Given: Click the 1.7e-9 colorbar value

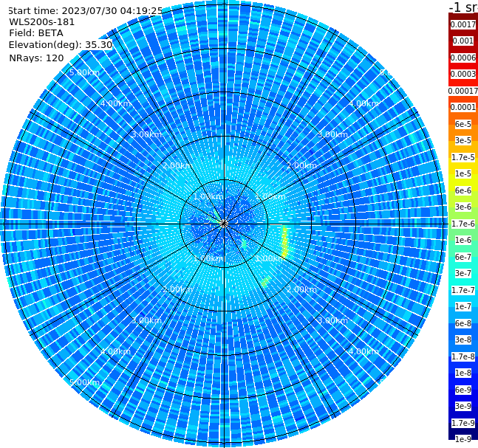Looking at the screenshot, I should (x=463, y=423).
